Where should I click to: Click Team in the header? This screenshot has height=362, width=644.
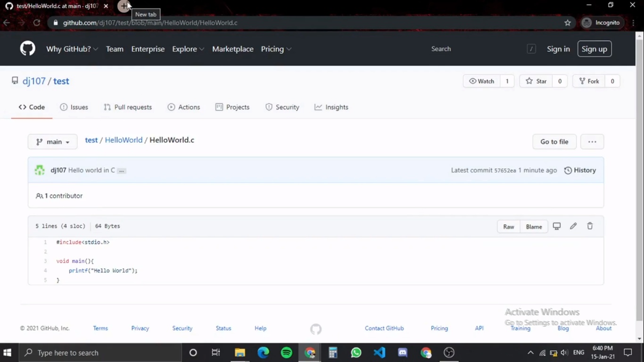(x=115, y=49)
